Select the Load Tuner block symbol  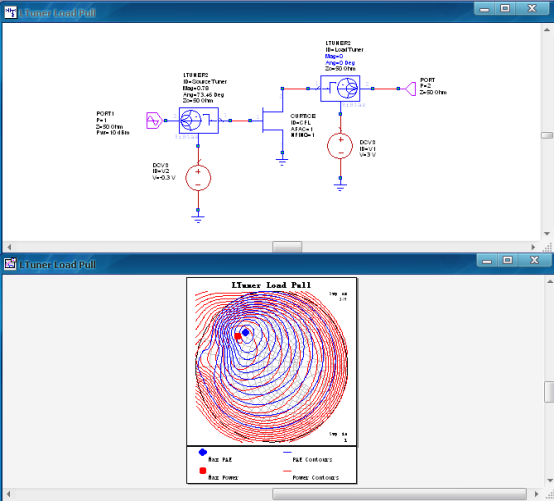point(340,88)
